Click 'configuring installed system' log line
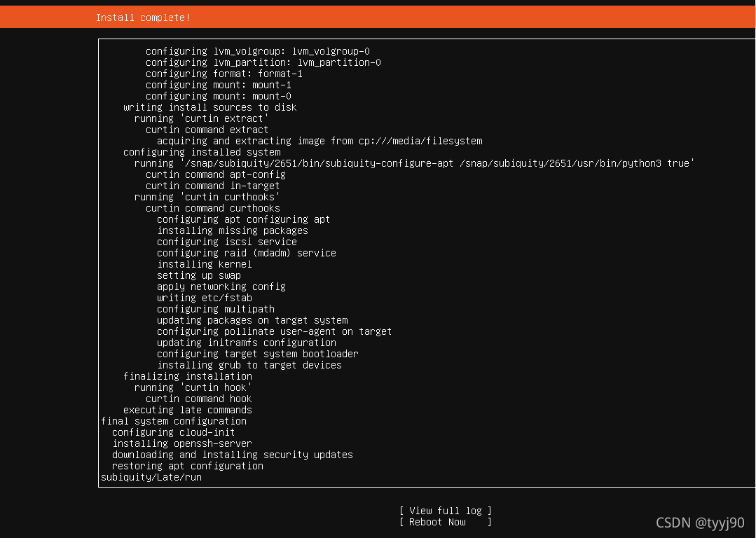Screen dimensions: 756x538 [x=202, y=152]
